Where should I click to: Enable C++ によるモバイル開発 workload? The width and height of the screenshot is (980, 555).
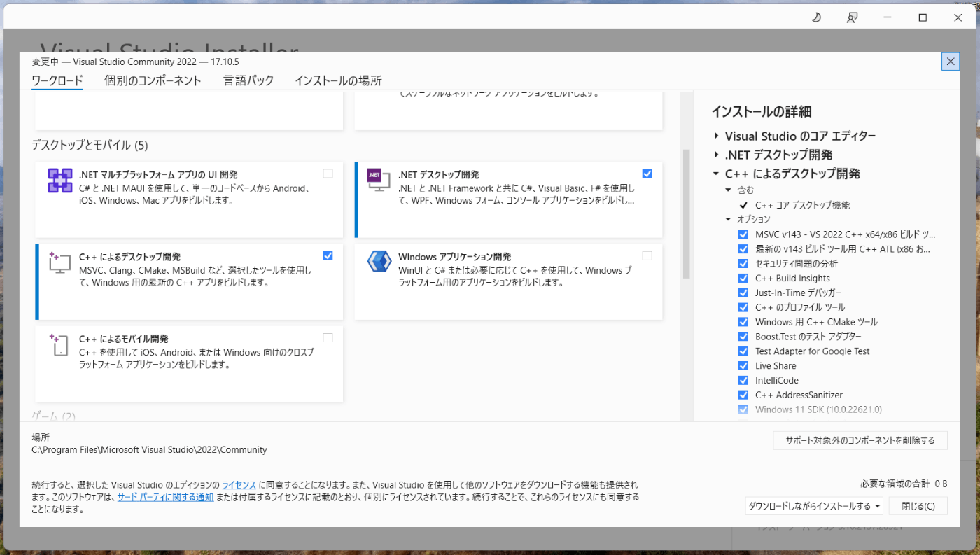click(x=328, y=337)
